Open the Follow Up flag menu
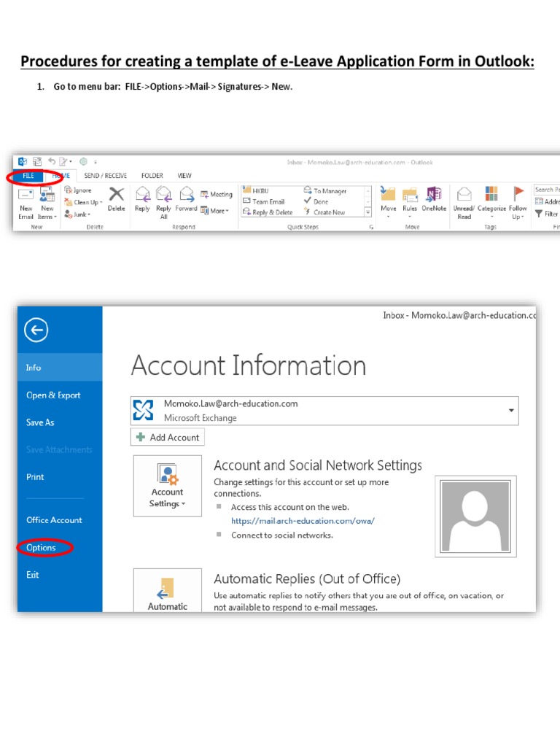The width and height of the screenshot is (560, 747). (518, 203)
